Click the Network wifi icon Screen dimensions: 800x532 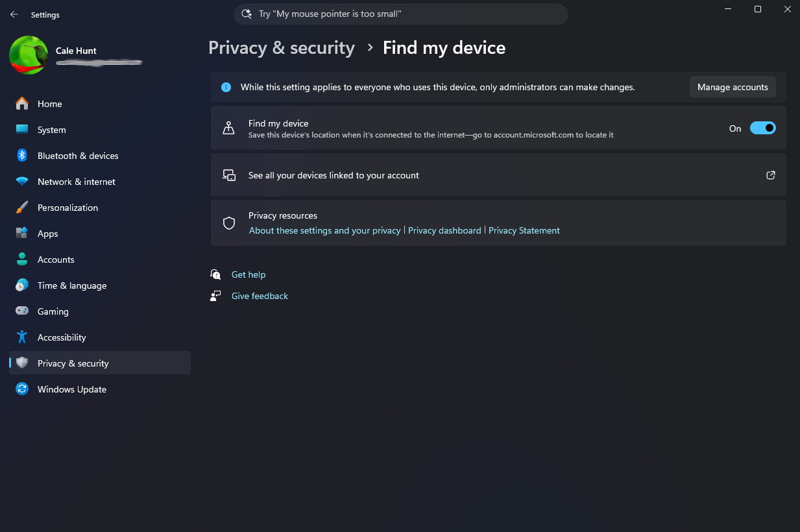[x=22, y=182]
